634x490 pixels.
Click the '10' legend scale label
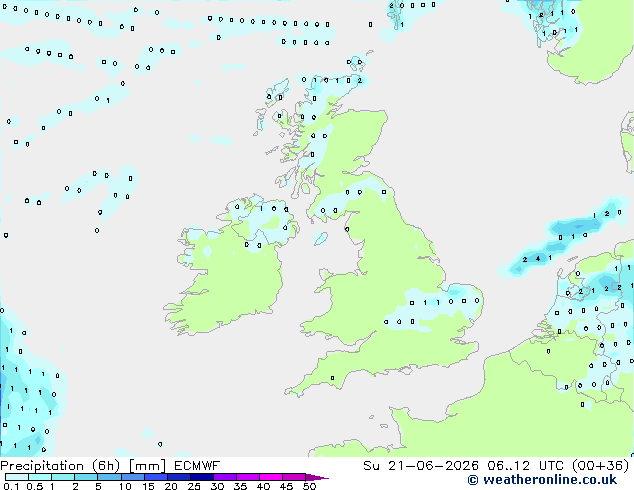[125, 486]
